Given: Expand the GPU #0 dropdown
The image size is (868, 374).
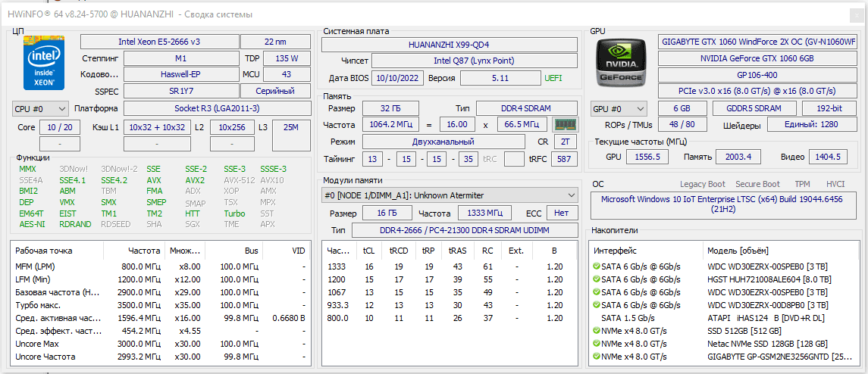Looking at the screenshot, I should [619, 109].
